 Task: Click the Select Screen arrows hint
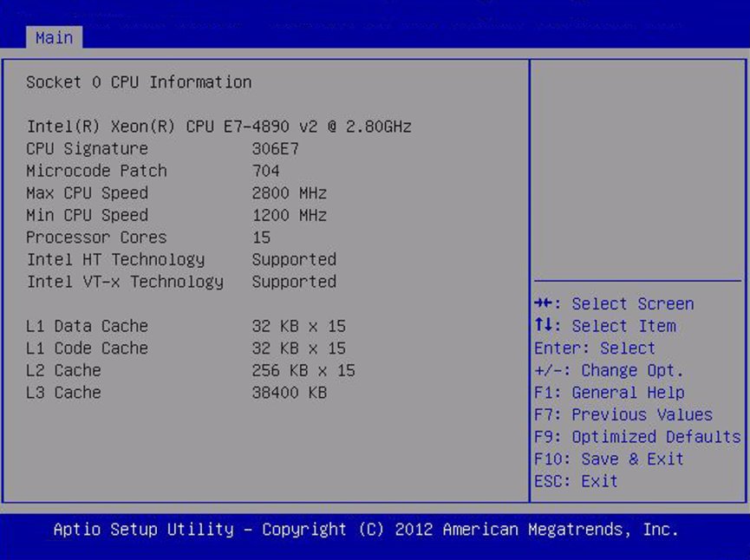(x=614, y=303)
